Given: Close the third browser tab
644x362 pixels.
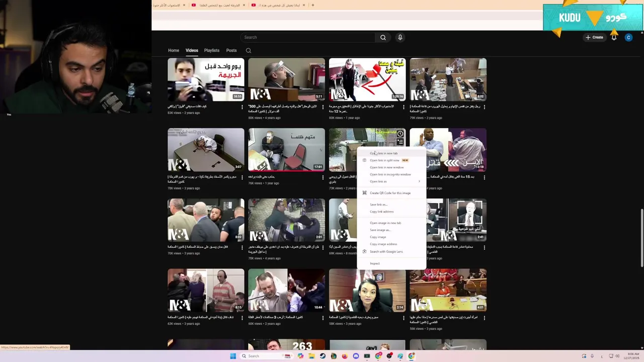Looking at the screenshot, I should coord(304,5).
